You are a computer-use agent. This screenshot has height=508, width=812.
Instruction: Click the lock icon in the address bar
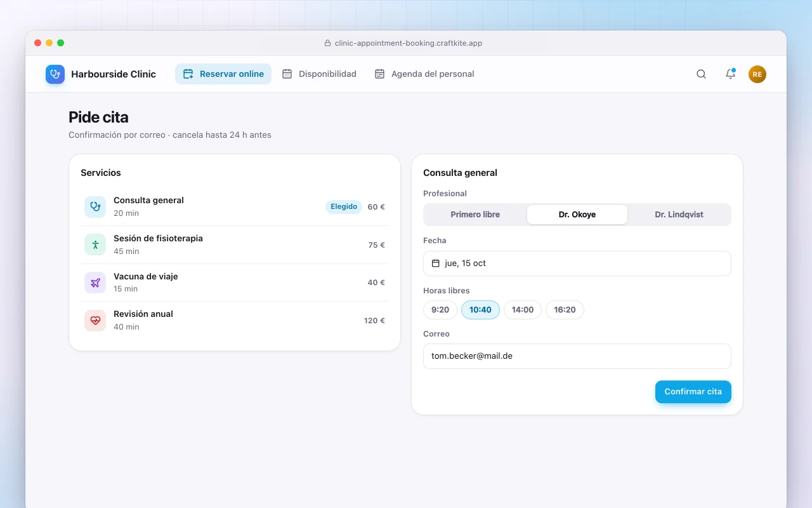[x=328, y=43]
